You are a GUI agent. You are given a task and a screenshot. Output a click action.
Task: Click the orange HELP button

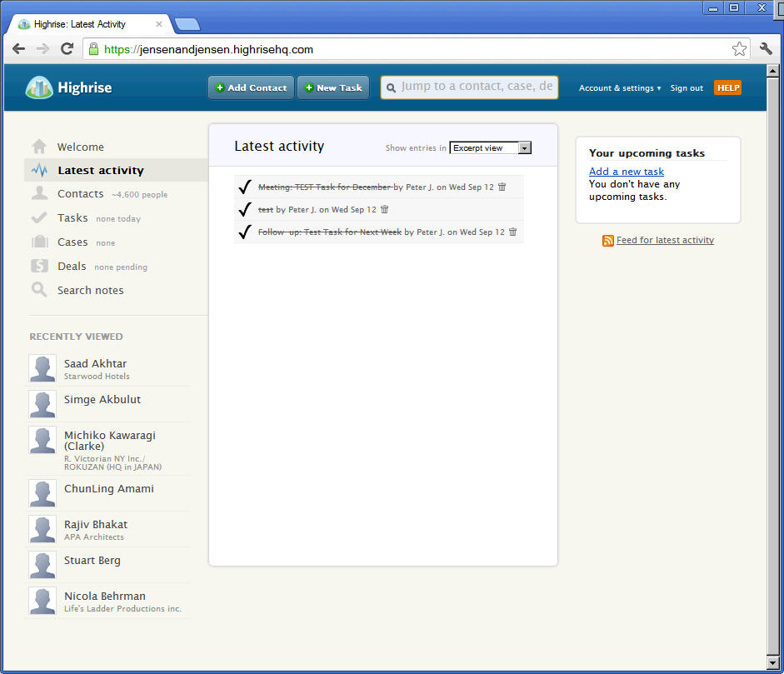tap(728, 88)
